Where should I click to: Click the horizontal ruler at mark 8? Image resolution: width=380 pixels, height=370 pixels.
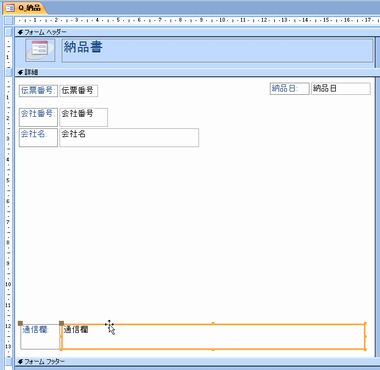[180, 20]
